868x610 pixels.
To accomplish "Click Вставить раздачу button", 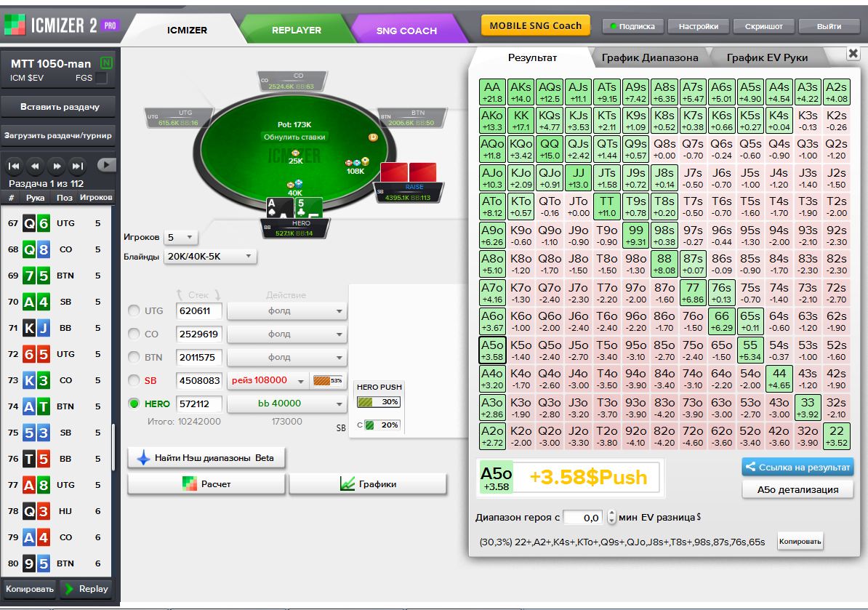I will click(59, 107).
